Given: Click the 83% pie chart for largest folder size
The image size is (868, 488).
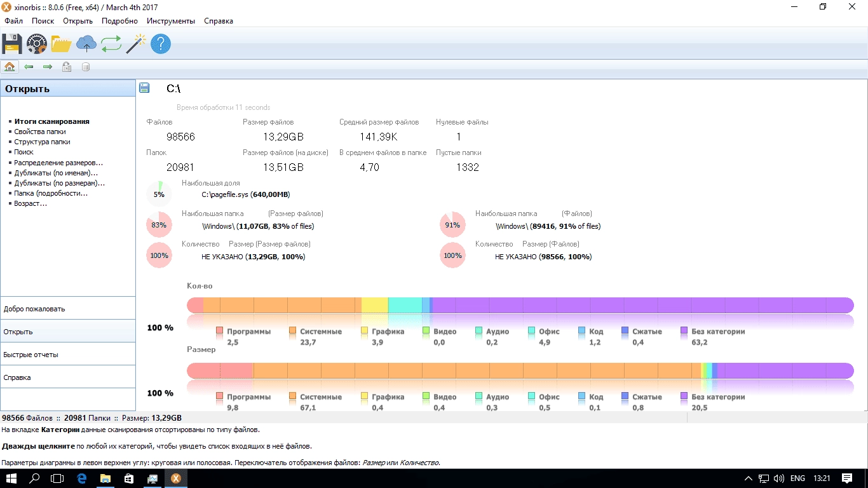Looking at the screenshot, I should [159, 225].
